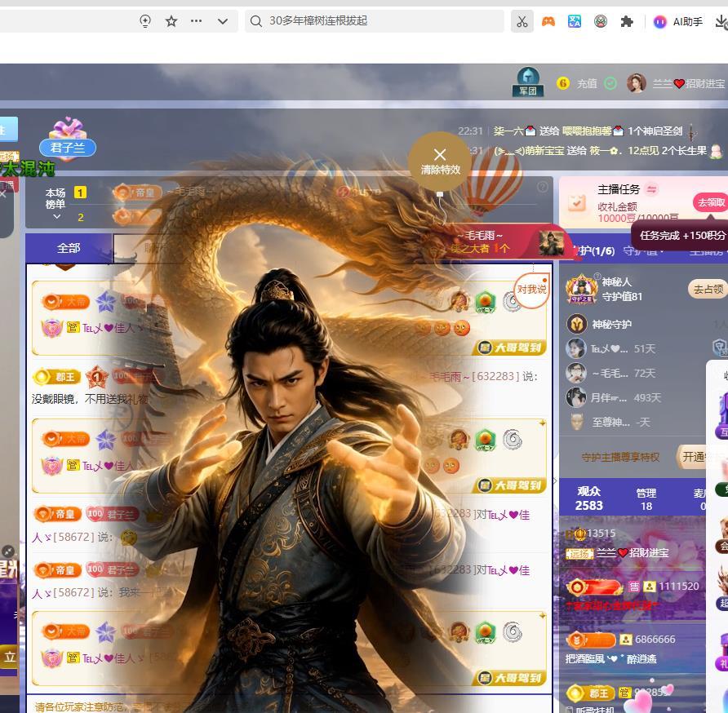The width and height of the screenshot is (728, 713).
Task: Click the help question icon on ranking bar
Action: pos(542,187)
